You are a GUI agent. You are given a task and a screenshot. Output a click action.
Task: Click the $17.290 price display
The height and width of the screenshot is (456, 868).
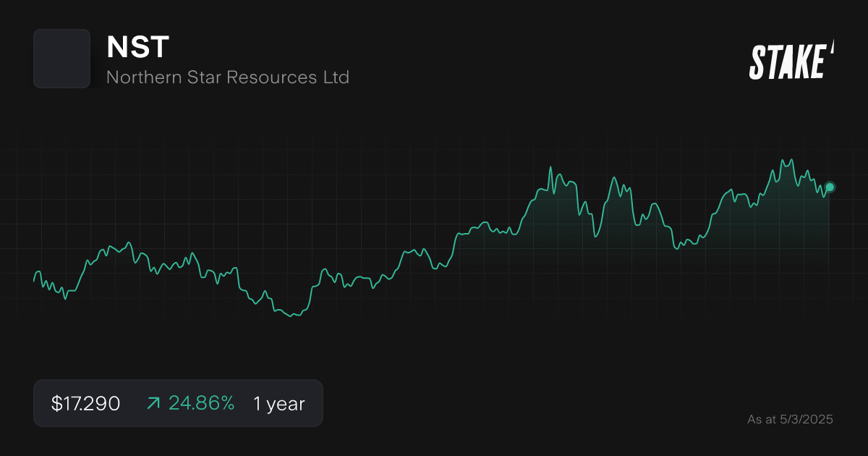coord(85,402)
